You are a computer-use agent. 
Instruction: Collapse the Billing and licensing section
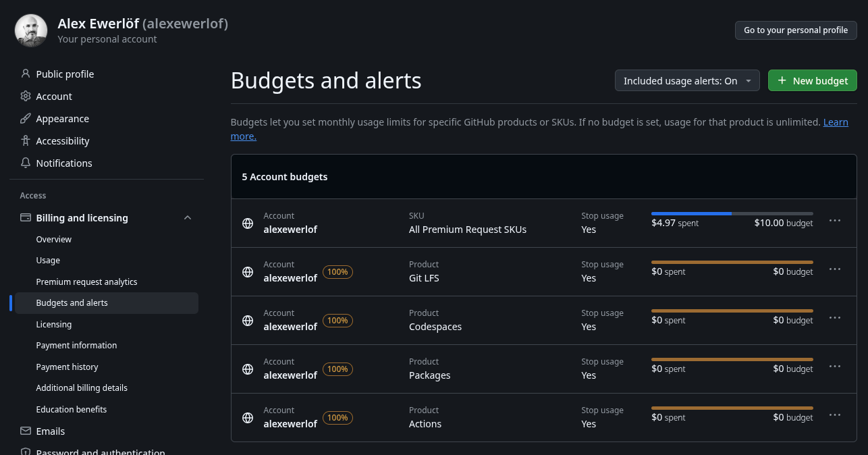188,217
